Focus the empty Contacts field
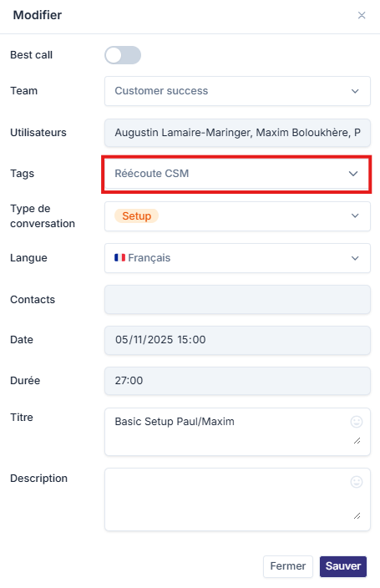Viewport: 380px width, 588px height. coord(237,300)
